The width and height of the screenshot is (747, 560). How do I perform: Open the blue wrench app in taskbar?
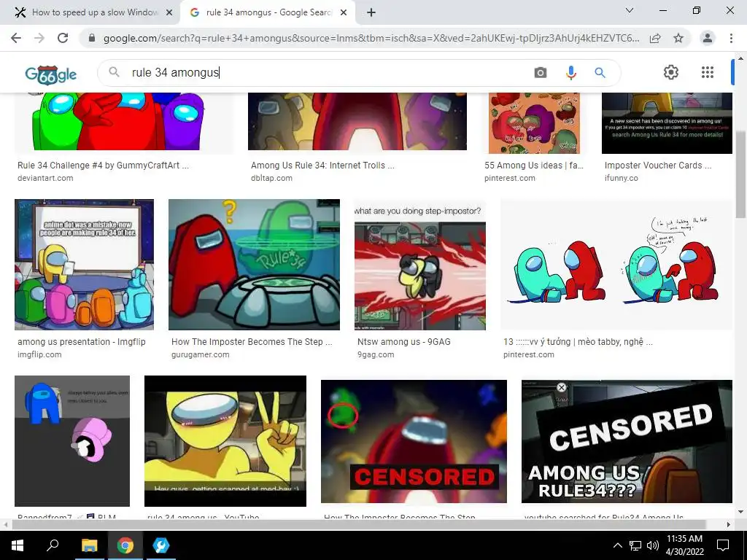pos(161,545)
